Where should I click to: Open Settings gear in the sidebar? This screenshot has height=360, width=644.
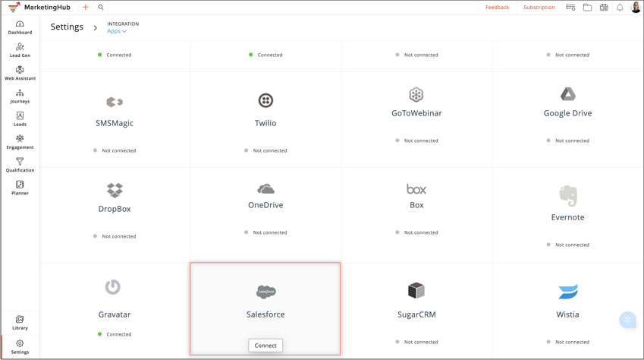pyautogui.click(x=20, y=347)
